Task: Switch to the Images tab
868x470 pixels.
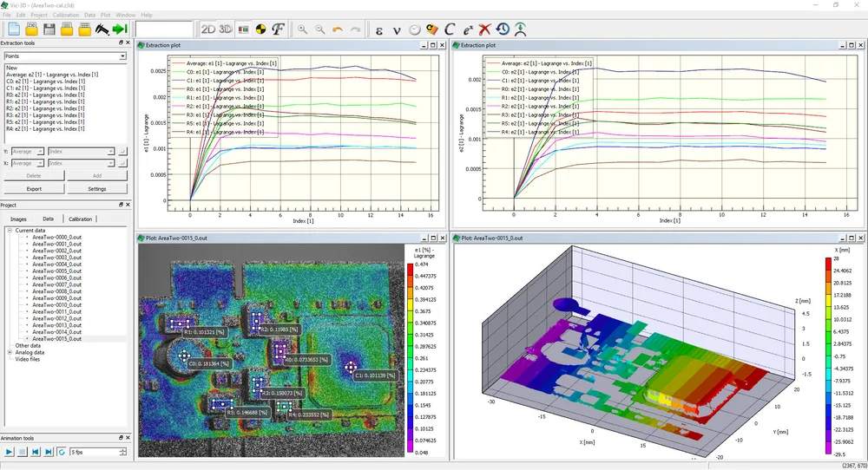Action: (18, 219)
